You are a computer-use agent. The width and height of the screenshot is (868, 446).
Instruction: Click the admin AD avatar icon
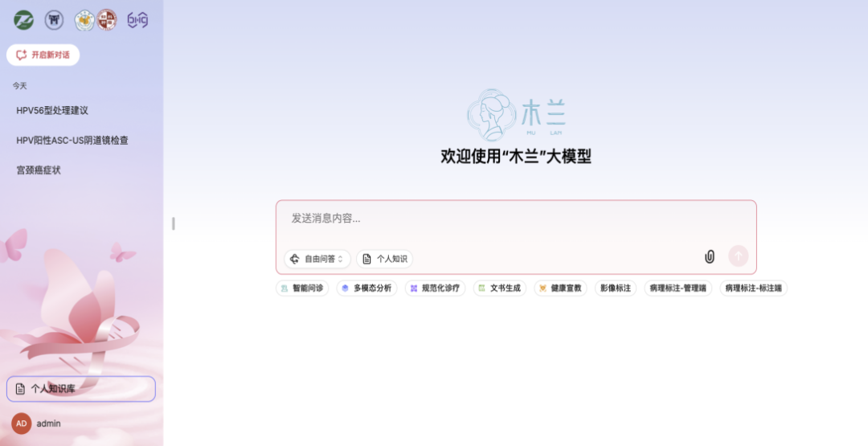coord(22,423)
